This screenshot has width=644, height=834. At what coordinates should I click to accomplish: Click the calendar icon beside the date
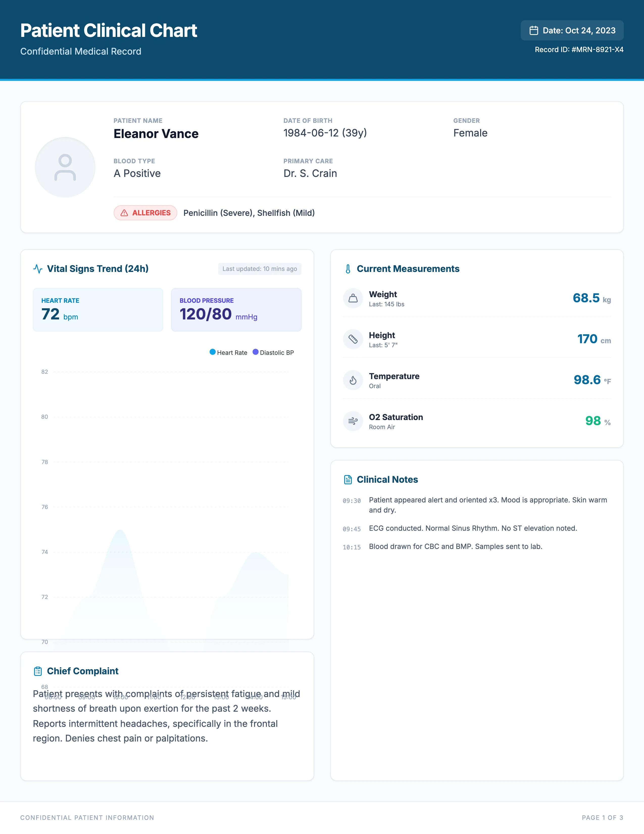534,31
